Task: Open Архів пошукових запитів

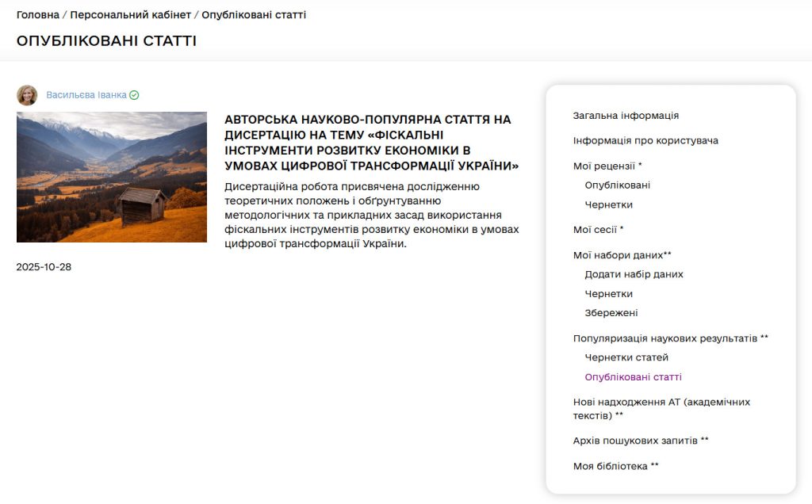Action: pyautogui.click(x=640, y=440)
